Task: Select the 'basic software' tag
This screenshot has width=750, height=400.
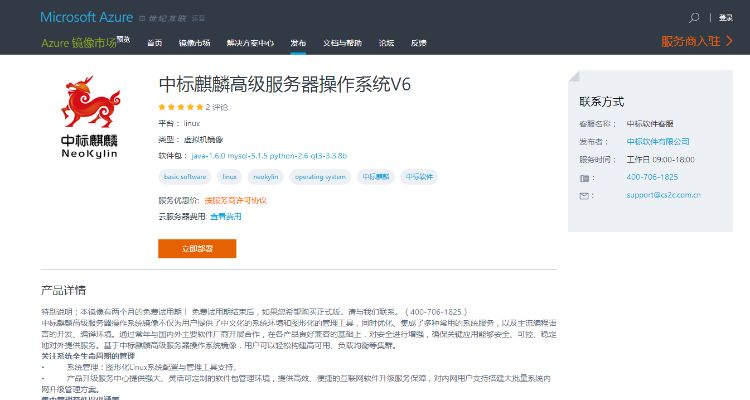Action: (x=185, y=176)
